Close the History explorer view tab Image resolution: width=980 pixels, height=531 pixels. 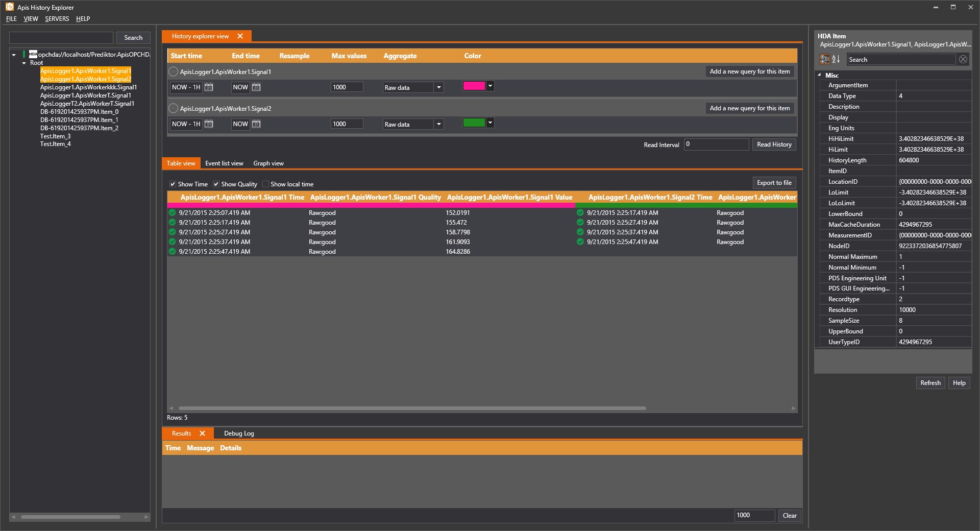click(x=240, y=36)
